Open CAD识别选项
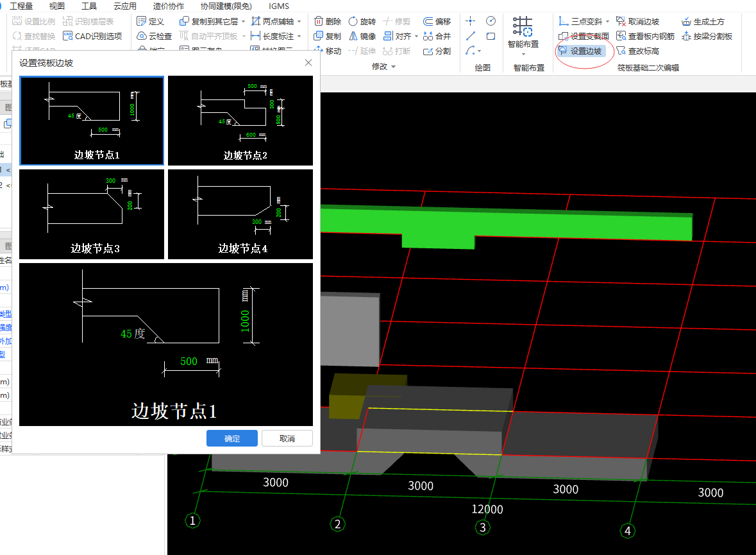The image size is (756, 555). click(92, 36)
